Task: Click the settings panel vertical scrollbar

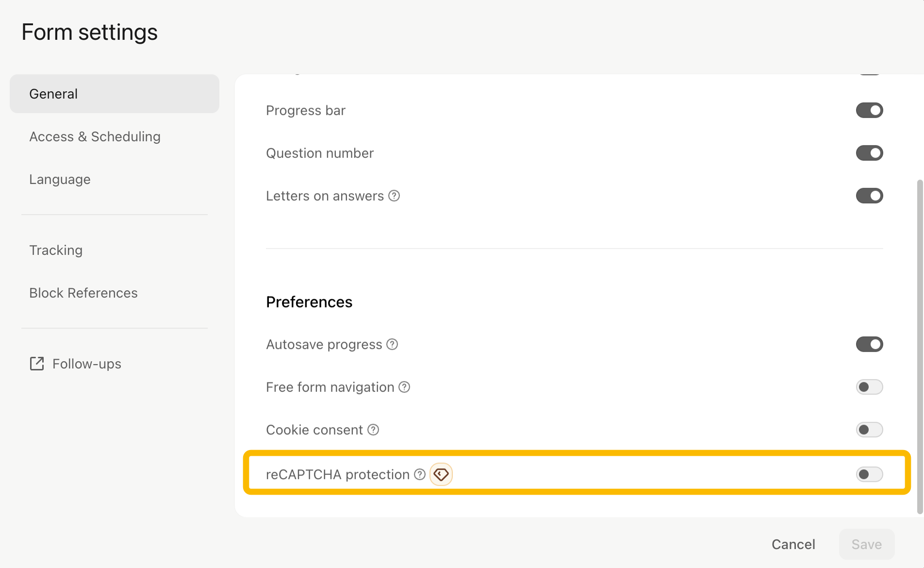Action: 920,347
